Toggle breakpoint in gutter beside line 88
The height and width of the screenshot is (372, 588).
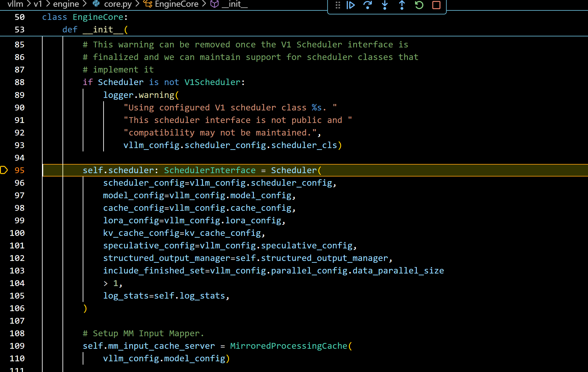point(4,82)
